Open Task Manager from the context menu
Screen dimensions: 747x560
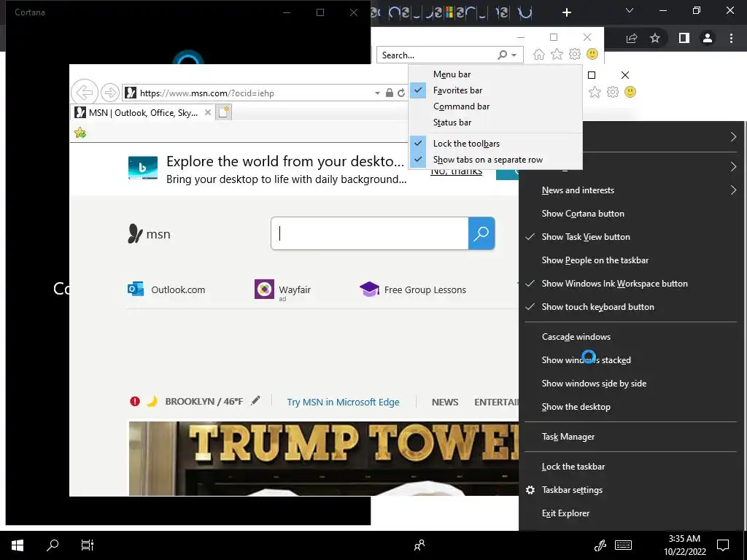tap(631, 437)
